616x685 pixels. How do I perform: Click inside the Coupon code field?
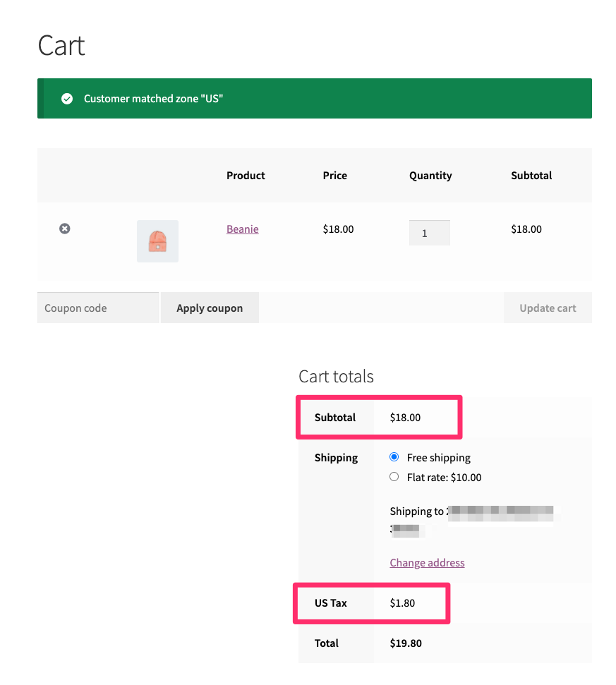tap(97, 308)
